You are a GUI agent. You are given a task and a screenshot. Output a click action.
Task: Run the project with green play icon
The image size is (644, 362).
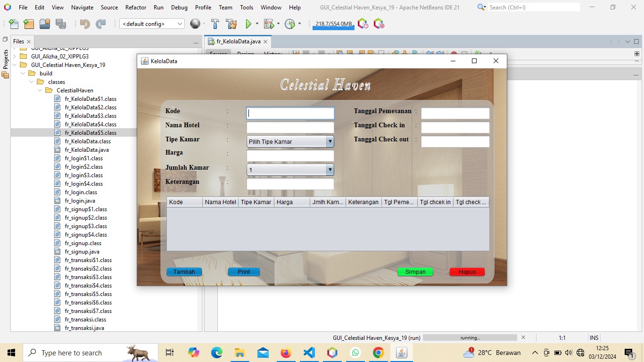pos(248,24)
